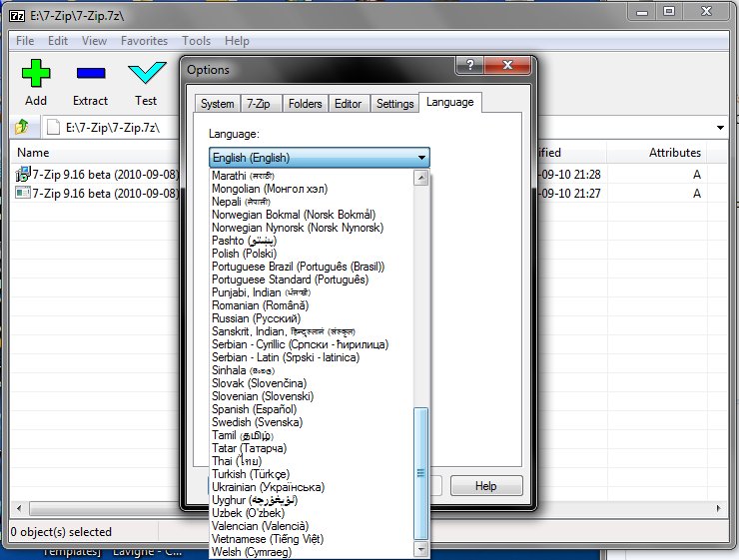Viewport: 739px width, 560px height.
Task: Pick Ukrainian (Українська) language
Action: (311, 487)
